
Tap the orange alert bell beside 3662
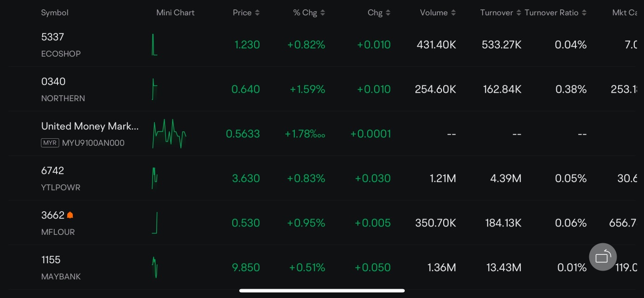pyautogui.click(x=70, y=215)
